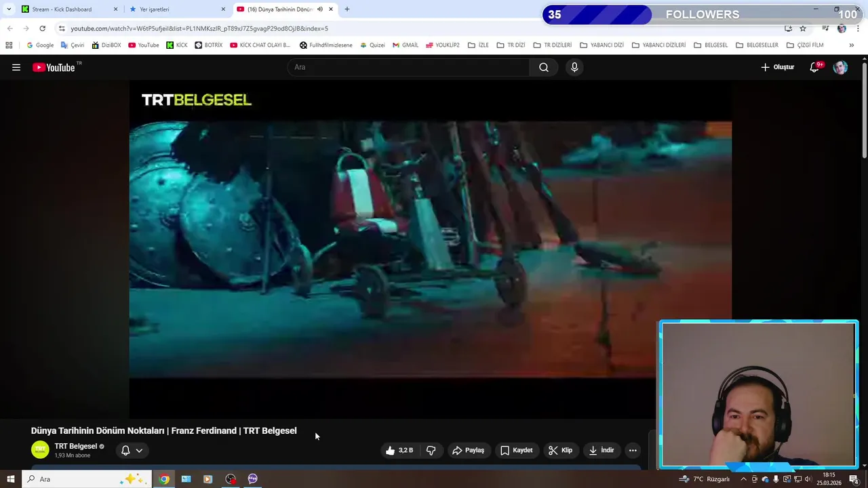
Task: Click the Kaydet save button
Action: (517, 450)
